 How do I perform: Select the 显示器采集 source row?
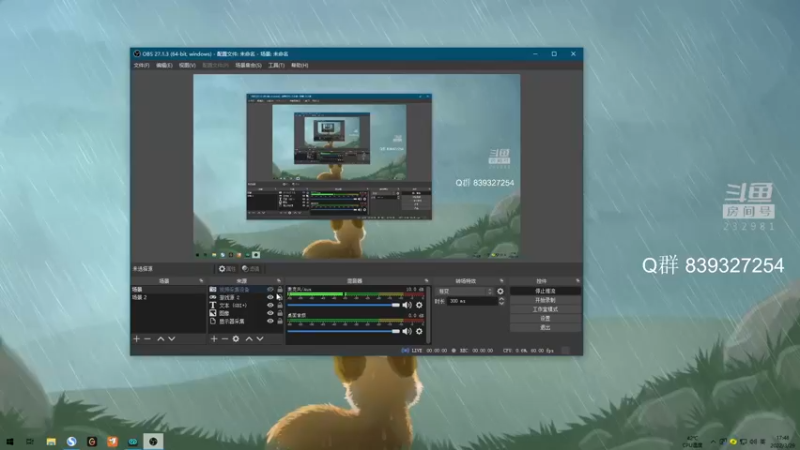[246, 321]
